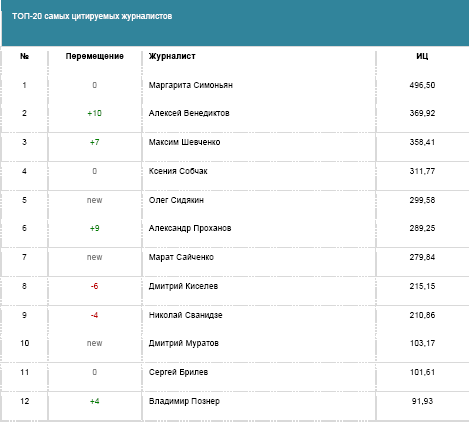469x423 pixels.
Task: Open the Ксения Собчак entry
Action: (178, 171)
